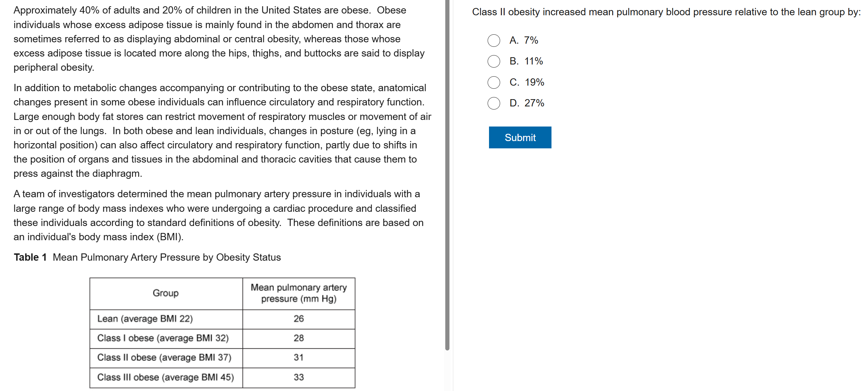Click the 'Class I obese (average BMI 32)' cell
This screenshot has width=868, height=391.
(163, 338)
